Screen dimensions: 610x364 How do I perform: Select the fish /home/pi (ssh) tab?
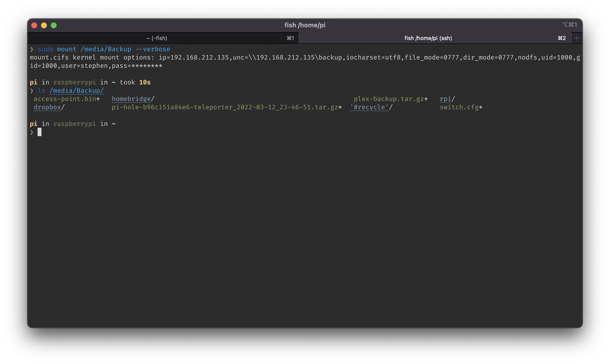click(428, 38)
